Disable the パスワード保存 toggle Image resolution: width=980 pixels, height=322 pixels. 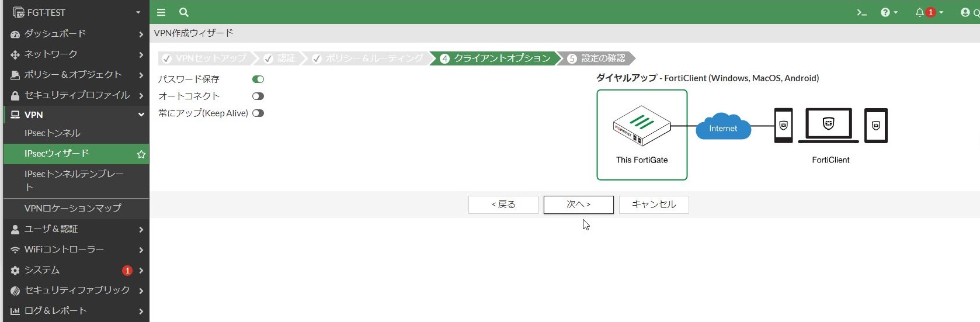point(258,79)
